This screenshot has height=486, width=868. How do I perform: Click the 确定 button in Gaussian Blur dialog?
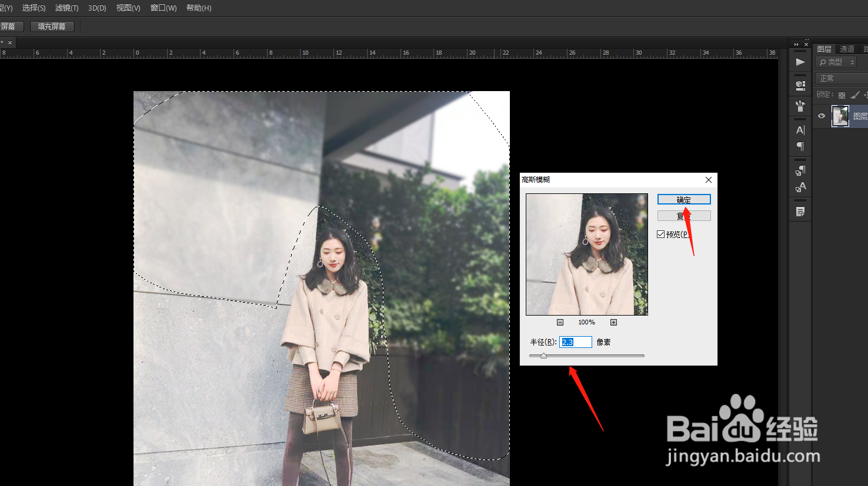point(684,200)
